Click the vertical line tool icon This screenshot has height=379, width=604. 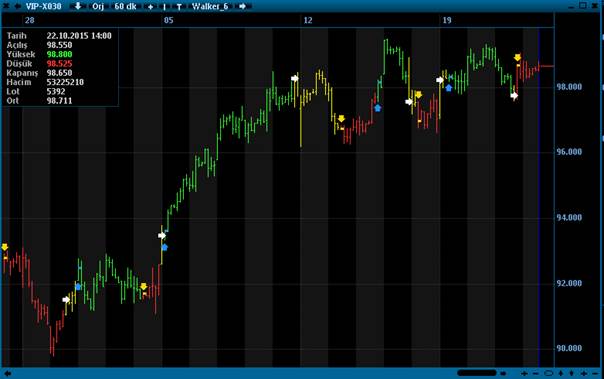(x=164, y=7)
